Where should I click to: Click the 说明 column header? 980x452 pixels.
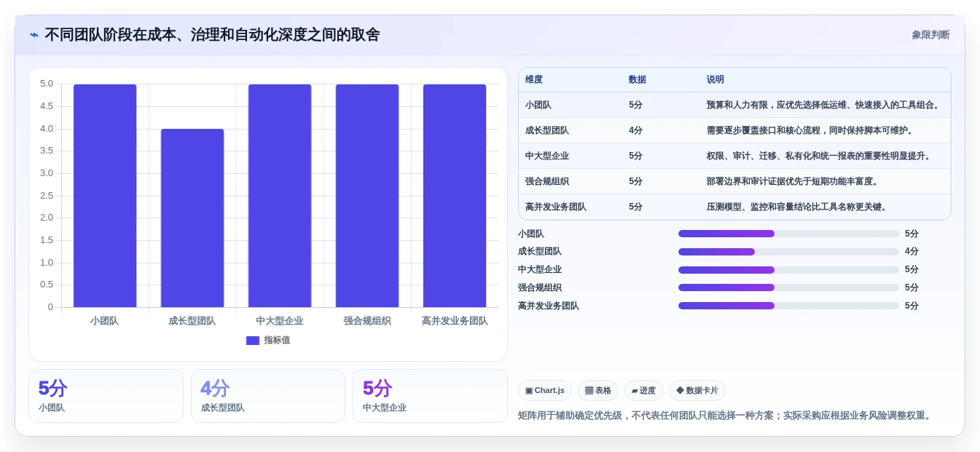tap(716, 80)
